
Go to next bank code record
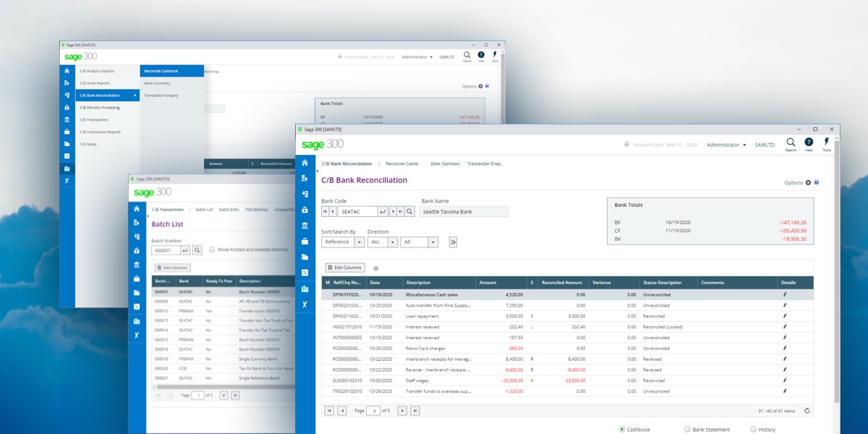(x=393, y=212)
